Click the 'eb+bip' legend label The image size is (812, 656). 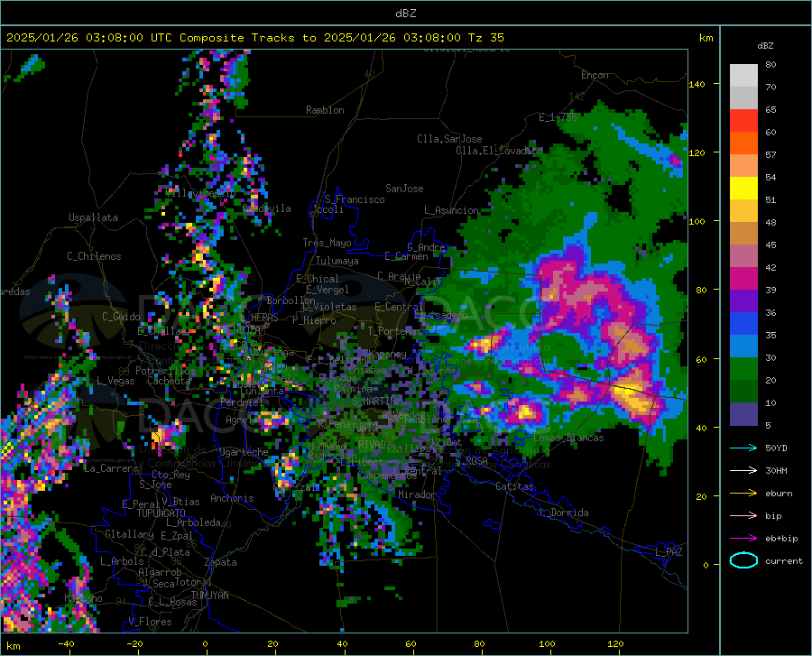tap(781, 539)
